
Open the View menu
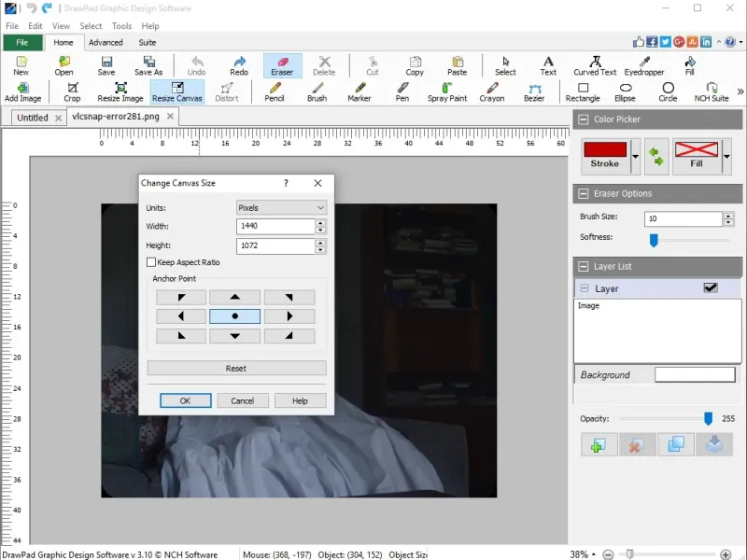(61, 26)
